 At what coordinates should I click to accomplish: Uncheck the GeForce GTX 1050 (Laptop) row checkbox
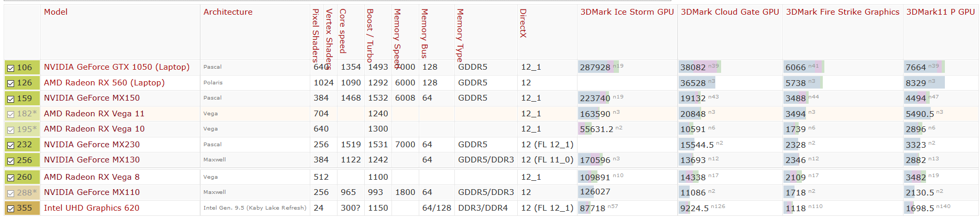(x=10, y=68)
